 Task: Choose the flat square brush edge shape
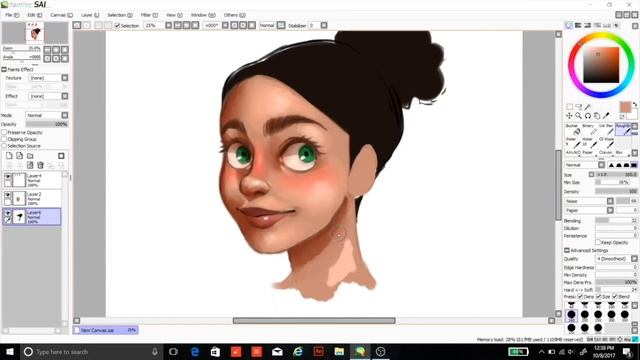click(x=634, y=165)
